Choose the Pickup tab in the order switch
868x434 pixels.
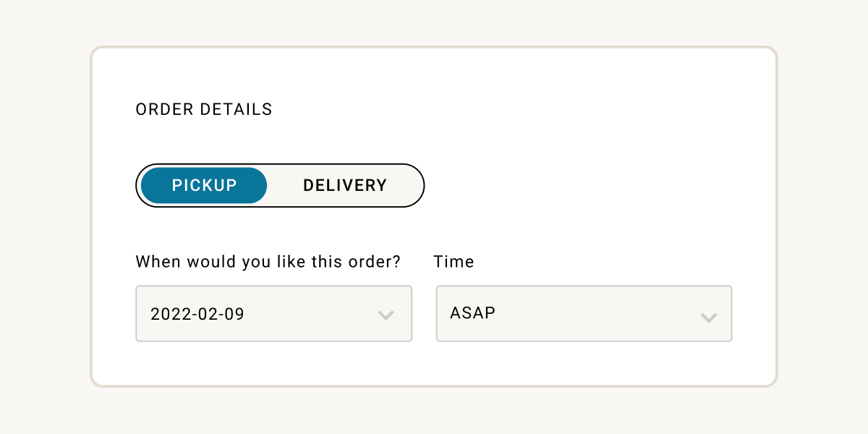[204, 185]
